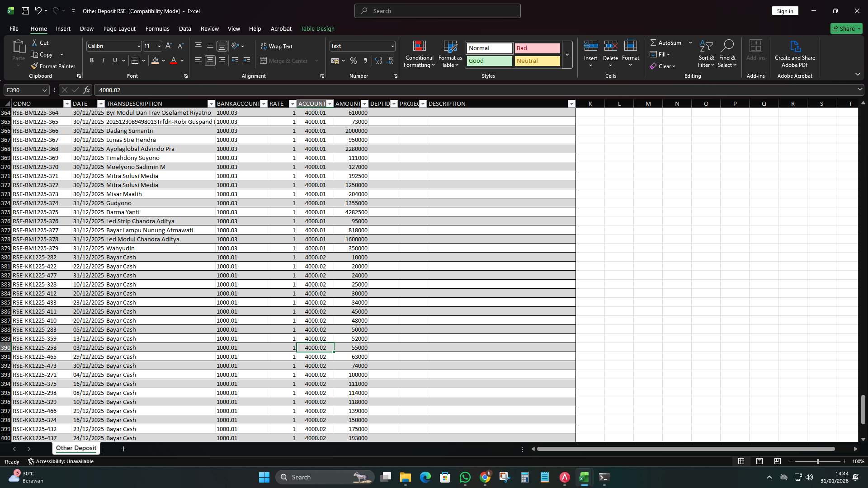Click Create and Share Adobe PDF

[795, 53]
